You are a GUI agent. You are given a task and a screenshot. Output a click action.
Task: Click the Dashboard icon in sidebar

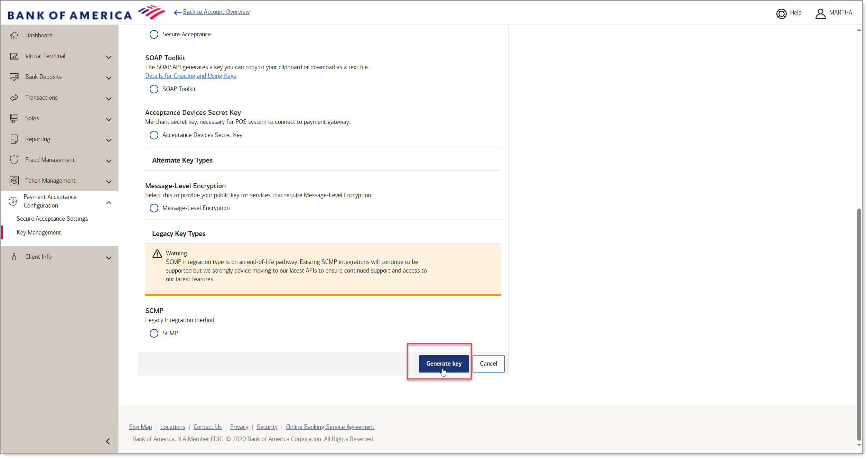(15, 35)
